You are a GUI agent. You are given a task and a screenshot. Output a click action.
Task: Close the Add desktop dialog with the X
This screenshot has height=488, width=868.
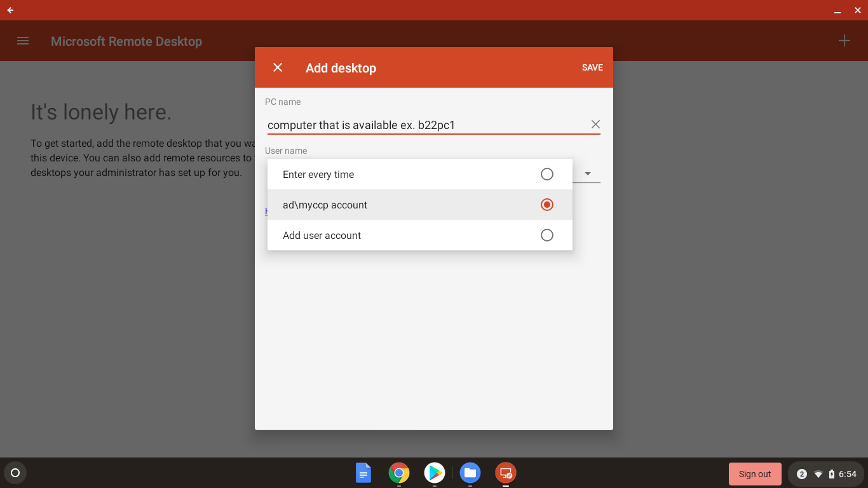click(x=278, y=67)
